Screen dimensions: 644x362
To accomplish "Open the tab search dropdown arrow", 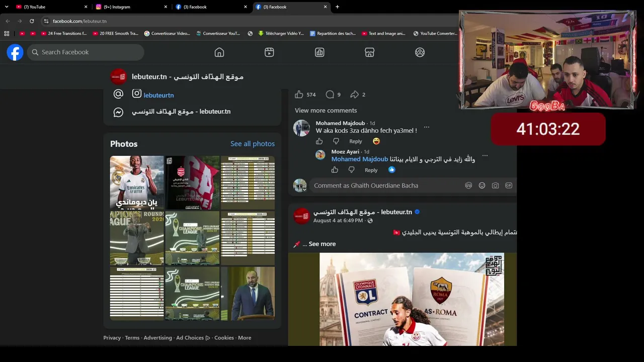I will click(7, 7).
